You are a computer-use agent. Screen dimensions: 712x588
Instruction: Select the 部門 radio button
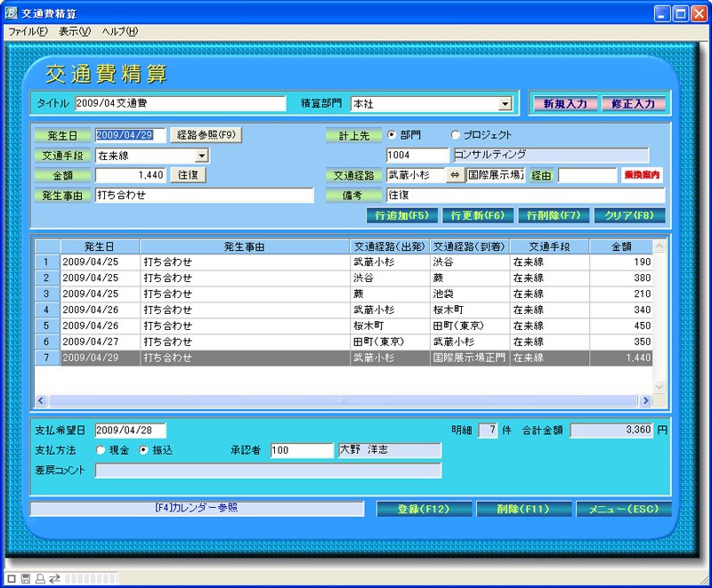pos(391,134)
